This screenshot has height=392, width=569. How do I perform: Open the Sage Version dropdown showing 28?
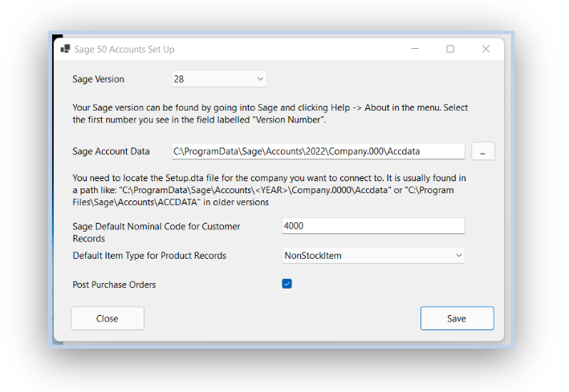pyautogui.click(x=219, y=79)
